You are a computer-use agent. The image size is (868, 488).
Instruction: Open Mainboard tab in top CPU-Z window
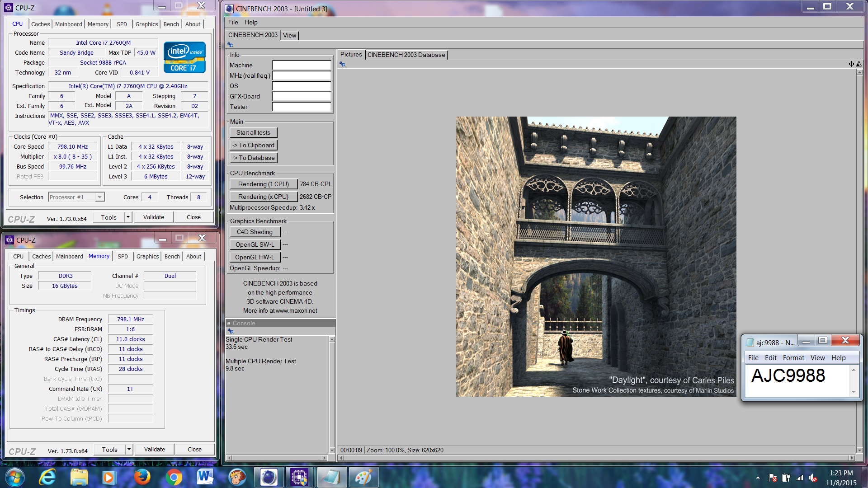(x=69, y=24)
